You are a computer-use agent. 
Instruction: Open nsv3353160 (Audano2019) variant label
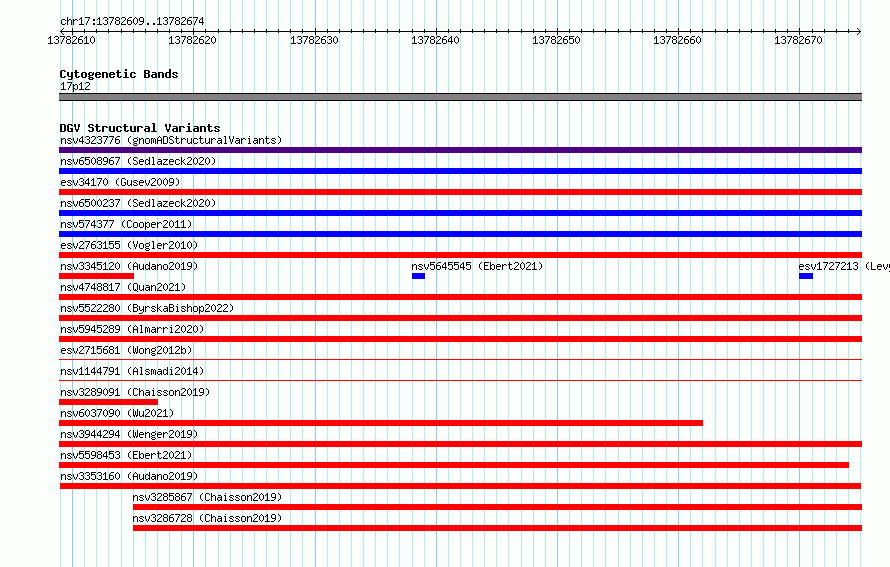129,476
